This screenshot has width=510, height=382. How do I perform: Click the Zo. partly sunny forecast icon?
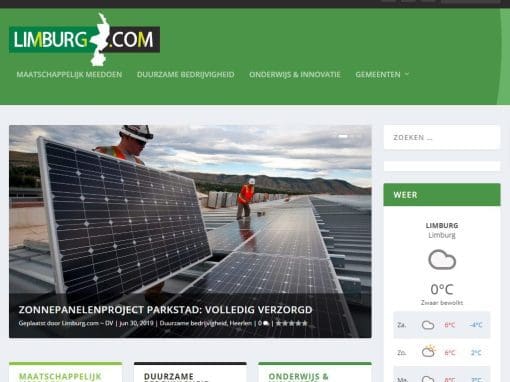click(x=428, y=352)
